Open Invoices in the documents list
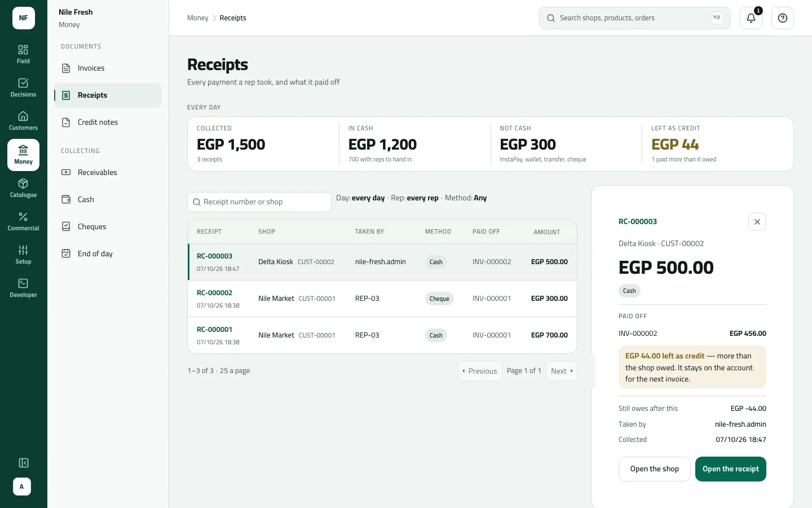This screenshot has width=812, height=508. pos(108,68)
